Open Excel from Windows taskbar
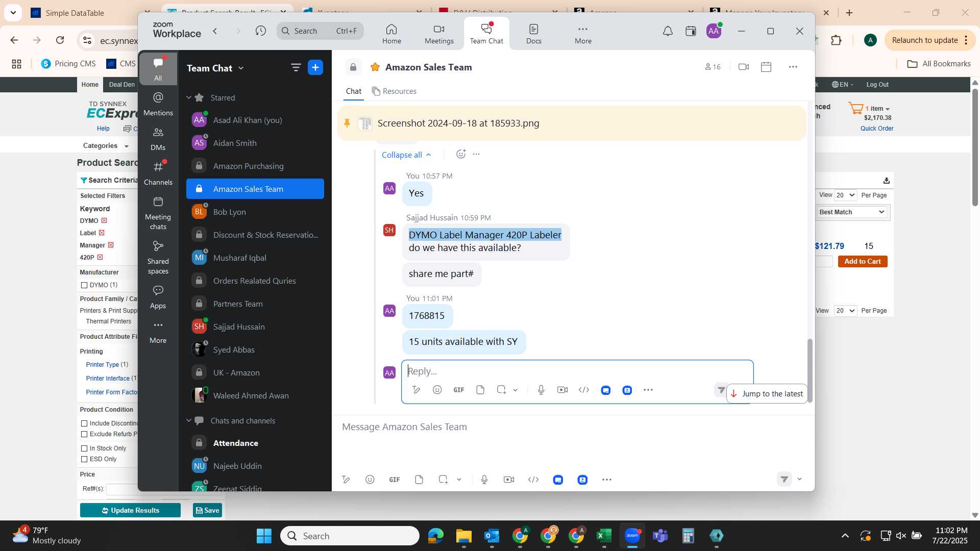The image size is (980, 551). click(604, 536)
